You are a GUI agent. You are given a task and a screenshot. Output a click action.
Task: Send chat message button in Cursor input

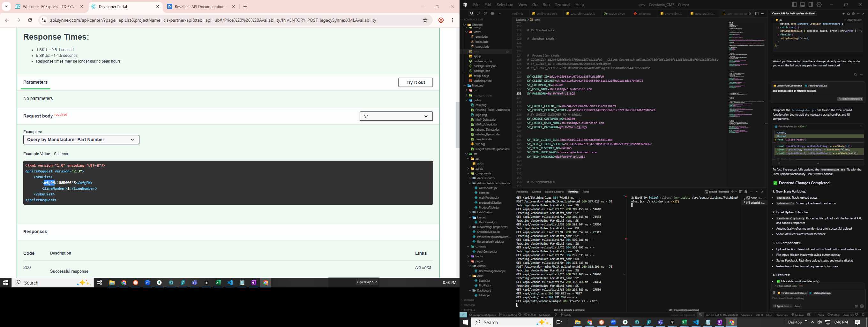point(862,307)
